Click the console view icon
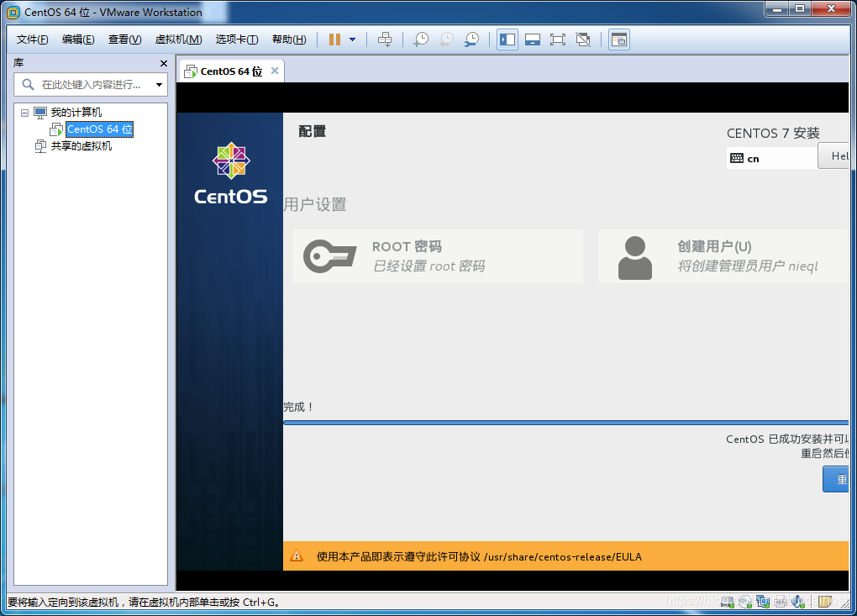The height and width of the screenshot is (616, 857). pyautogui.click(x=619, y=39)
